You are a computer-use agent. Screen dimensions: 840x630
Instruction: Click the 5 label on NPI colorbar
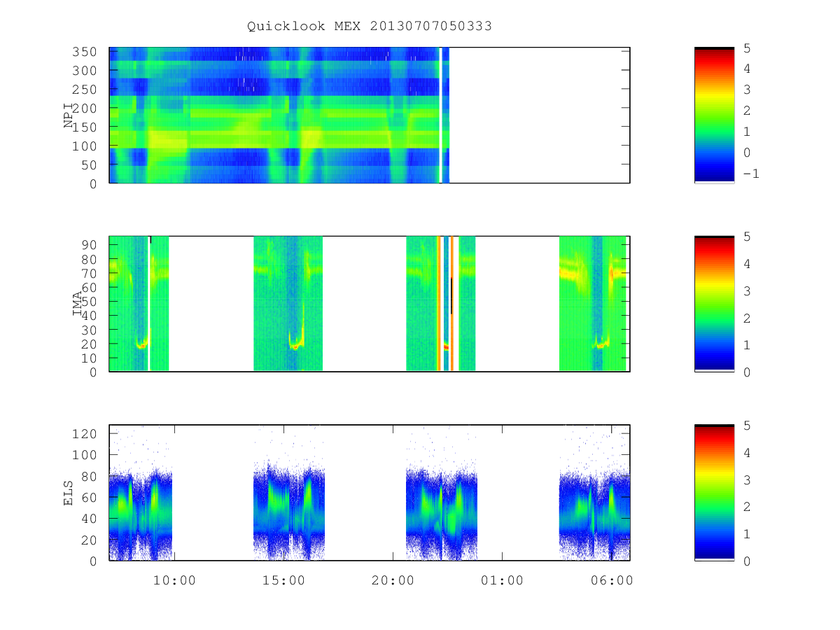pyautogui.click(x=747, y=48)
